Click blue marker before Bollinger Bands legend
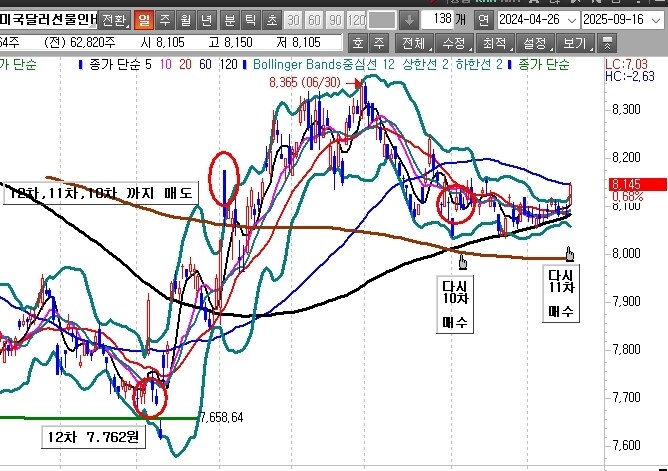This screenshot has height=471, width=668. 244,65
